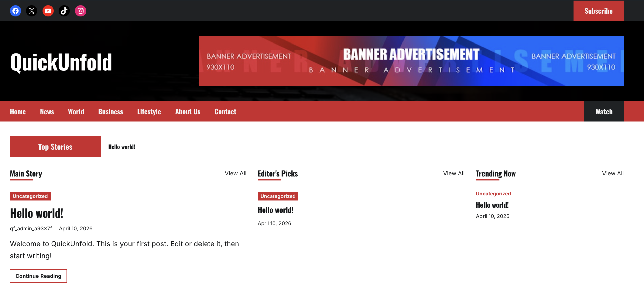Select the World navigation item
The width and height of the screenshot is (644, 298).
coord(76,112)
